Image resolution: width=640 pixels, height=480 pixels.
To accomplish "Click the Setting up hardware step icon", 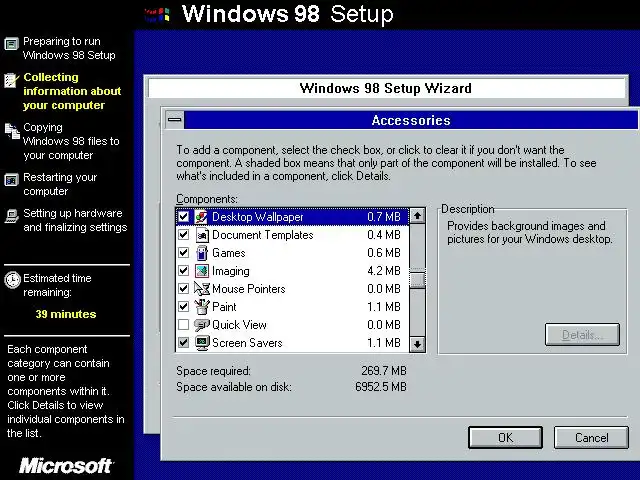I will pyautogui.click(x=11, y=216).
